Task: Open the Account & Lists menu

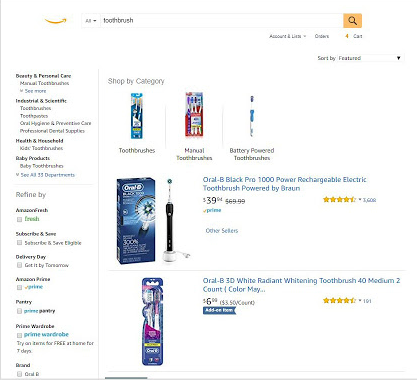Action: (x=287, y=36)
